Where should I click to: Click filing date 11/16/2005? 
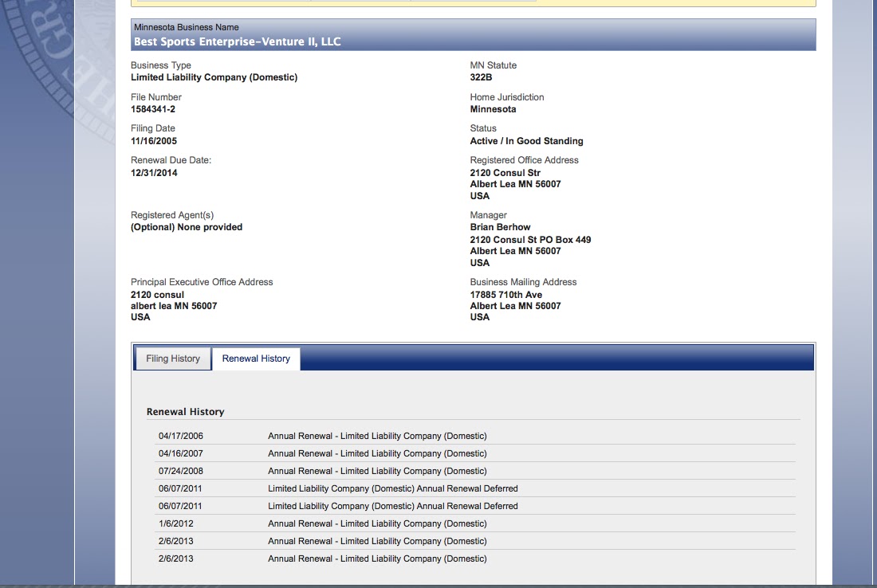click(154, 141)
